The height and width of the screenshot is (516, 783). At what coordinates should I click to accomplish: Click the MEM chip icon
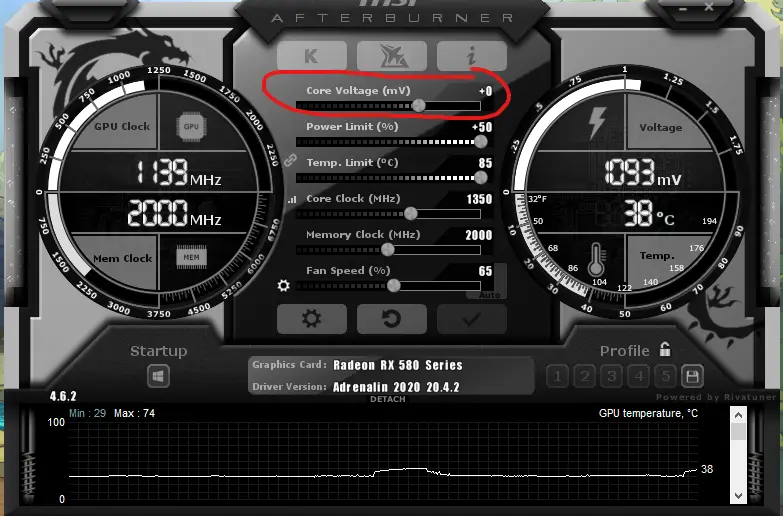191,257
